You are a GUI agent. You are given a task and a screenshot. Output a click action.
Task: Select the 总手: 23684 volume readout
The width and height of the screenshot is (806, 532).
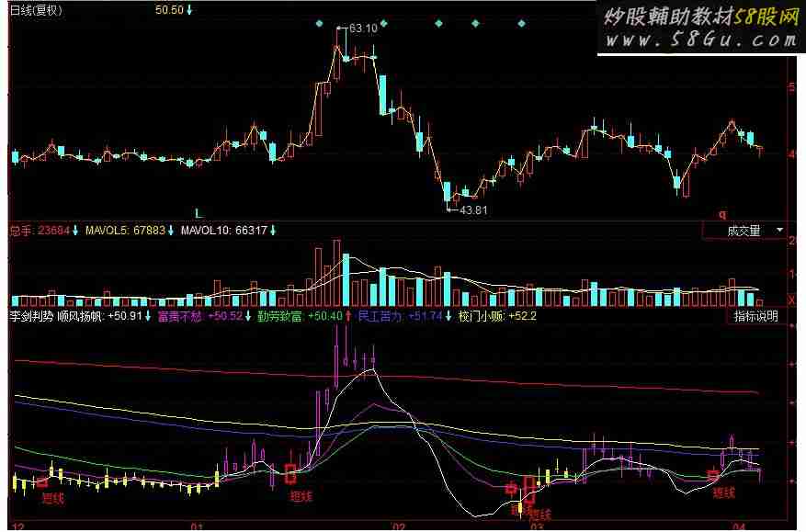click(x=40, y=231)
